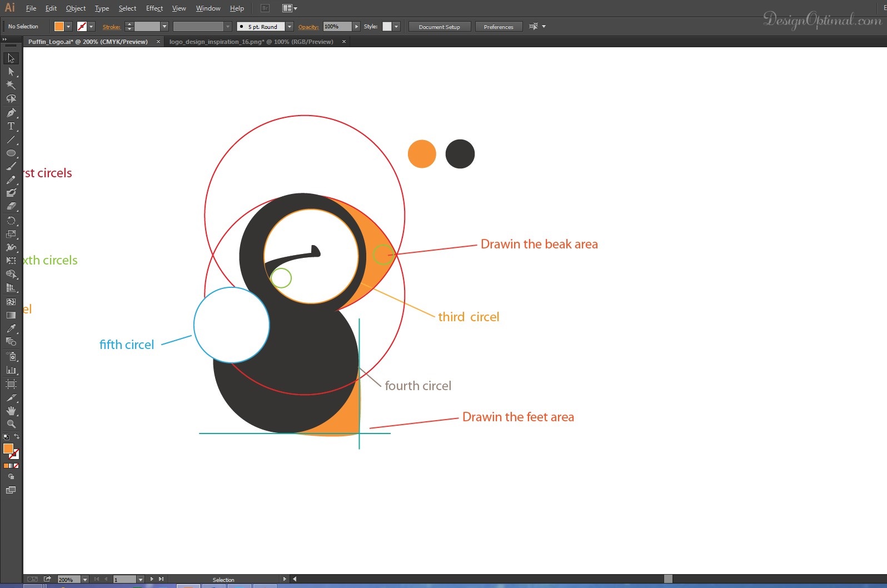Select the Rotate tool

11,221
